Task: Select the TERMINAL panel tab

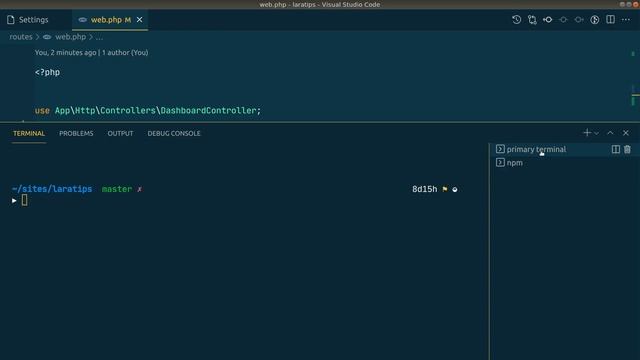Action: coord(29,133)
